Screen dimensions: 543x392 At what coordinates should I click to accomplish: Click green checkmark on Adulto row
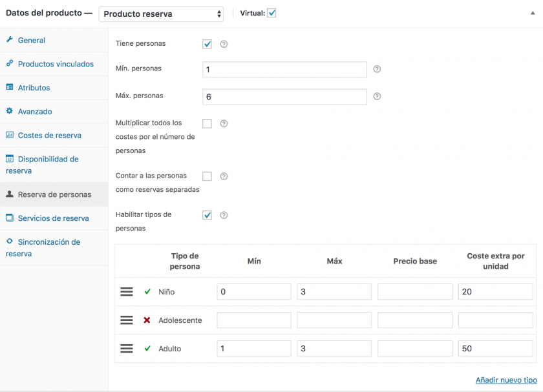click(147, 348)
